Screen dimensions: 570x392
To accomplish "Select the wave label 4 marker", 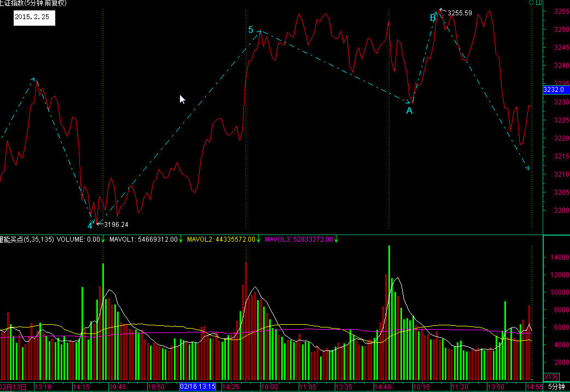I will tap(90, 225).
